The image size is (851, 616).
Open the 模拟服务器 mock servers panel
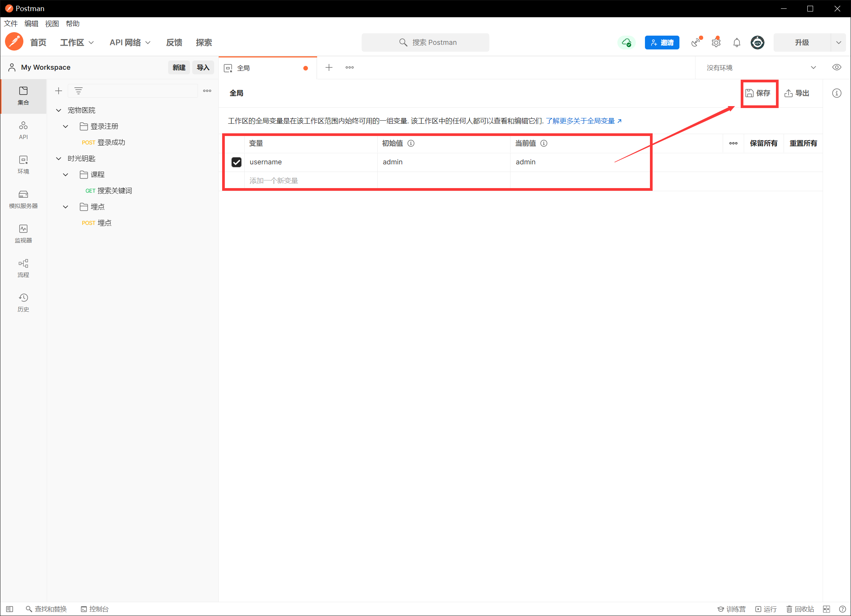coord(23,199)
